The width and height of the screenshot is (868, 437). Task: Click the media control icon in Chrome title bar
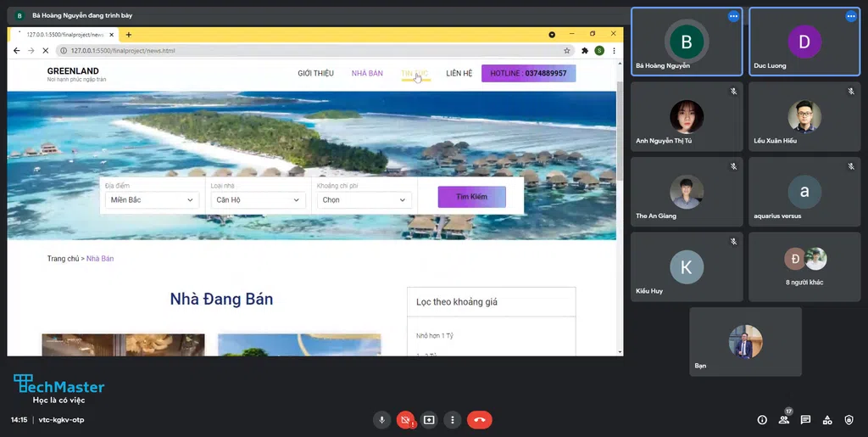552,34
